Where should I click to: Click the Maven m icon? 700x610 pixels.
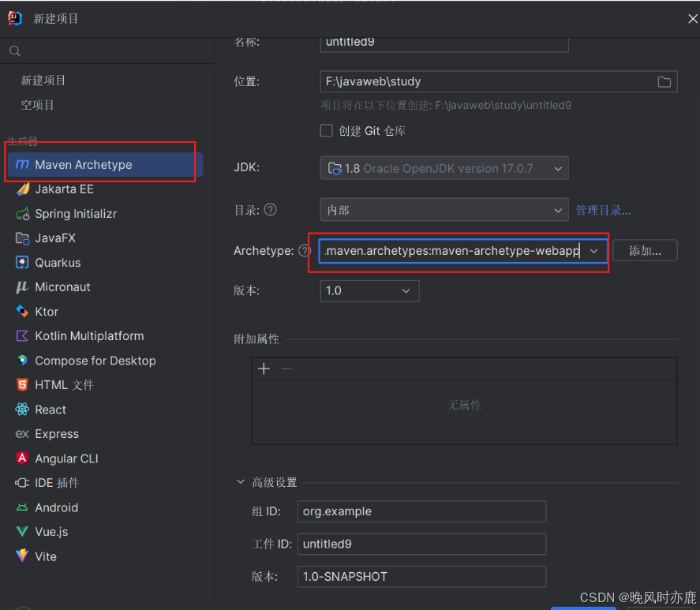22,165
